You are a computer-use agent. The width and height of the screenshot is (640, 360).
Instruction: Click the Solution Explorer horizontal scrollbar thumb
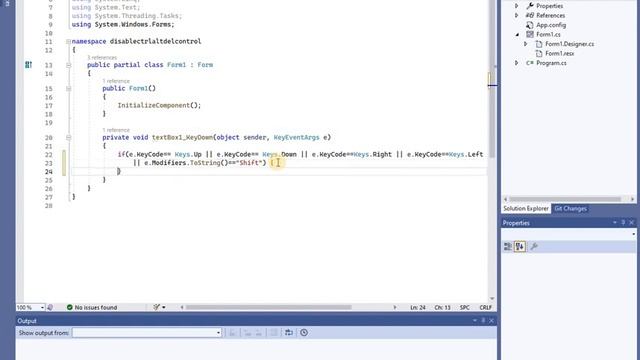[564, 199]
